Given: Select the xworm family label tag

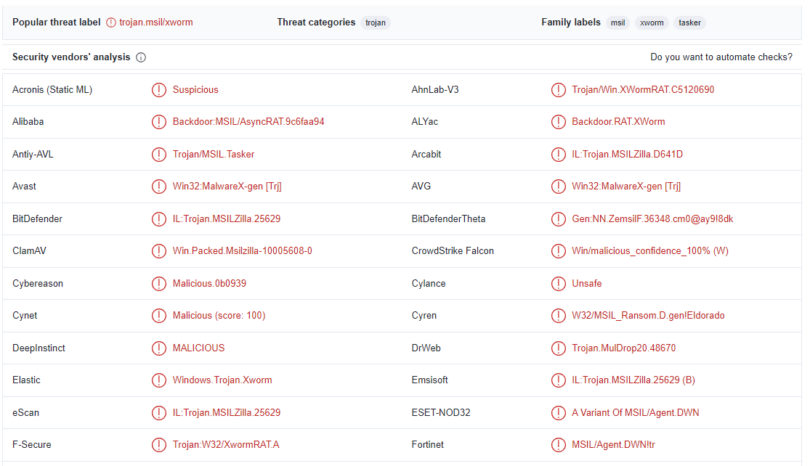Looking at the screenshot, I should click(651, 22).
